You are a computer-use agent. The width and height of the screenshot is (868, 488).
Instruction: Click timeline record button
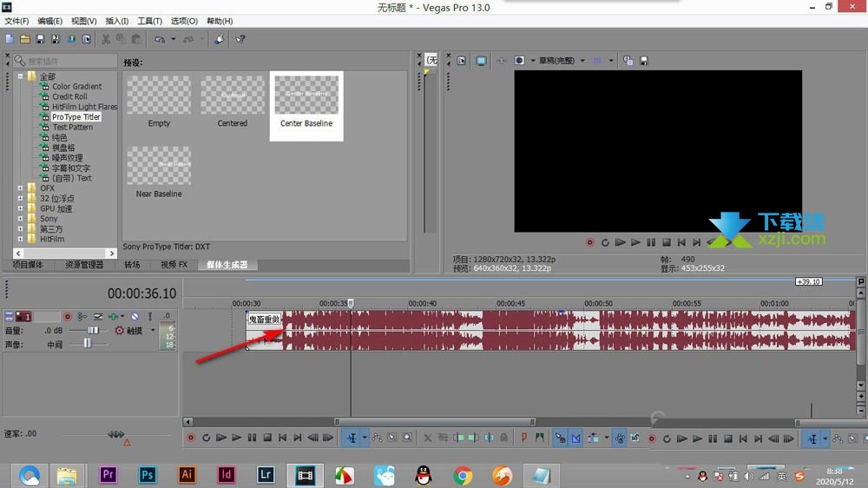(190, 438)
